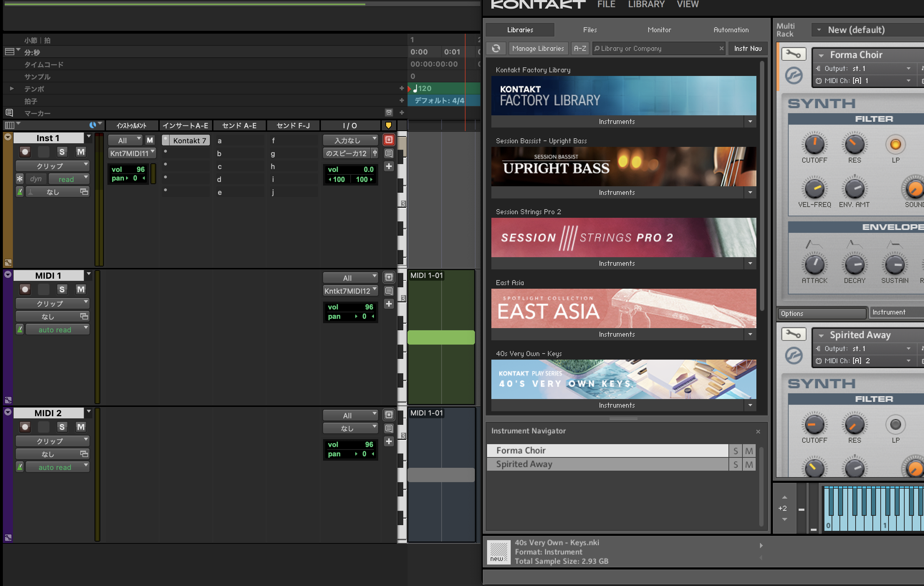Click the Instr Nav button
The image size is (924, 586).
[x=747, y=48]
